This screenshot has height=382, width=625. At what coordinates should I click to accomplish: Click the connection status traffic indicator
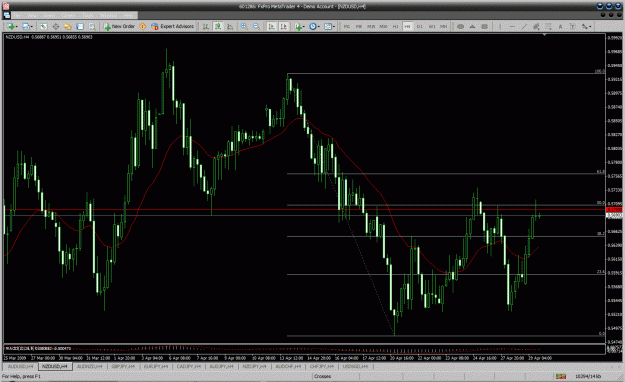[561, 376]
